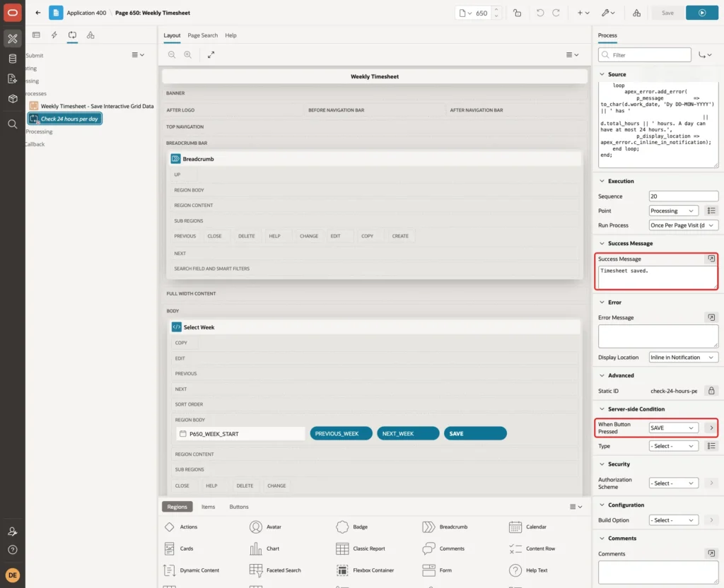Open SQL Workshop database icon
The image size is (724, 588).
tap(13, 59)
